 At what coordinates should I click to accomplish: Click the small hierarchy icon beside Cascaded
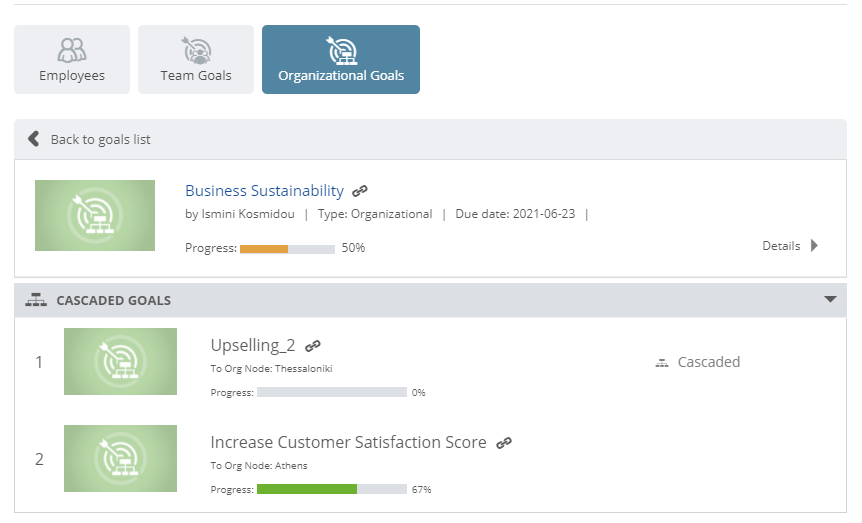tap(662, 363)
